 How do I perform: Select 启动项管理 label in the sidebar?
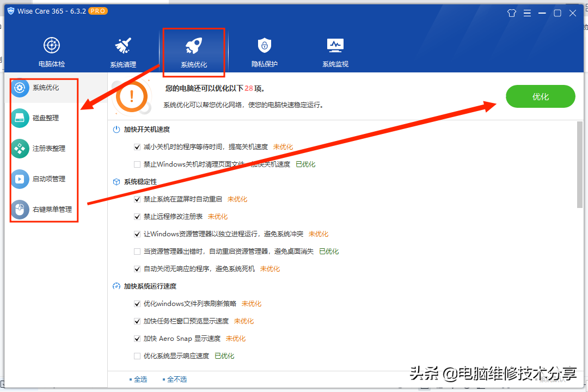tap(49, 179)
